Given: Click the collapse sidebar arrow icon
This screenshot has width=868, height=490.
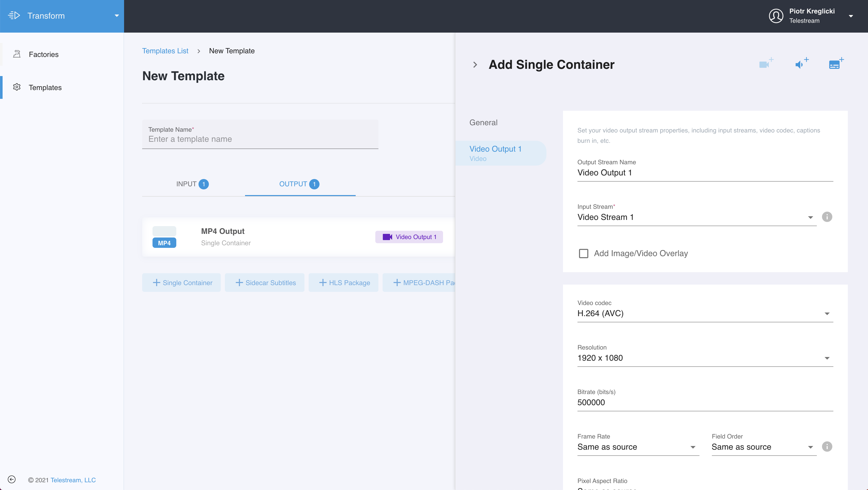Looking at the screenshot, I should pyautogui.click(x=11, y=480).
